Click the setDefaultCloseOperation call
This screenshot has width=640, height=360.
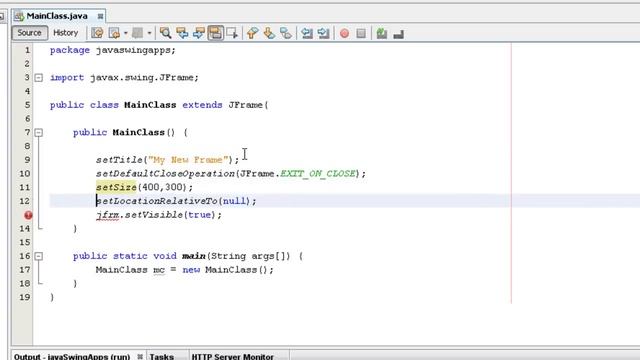[x=231, y=173]
